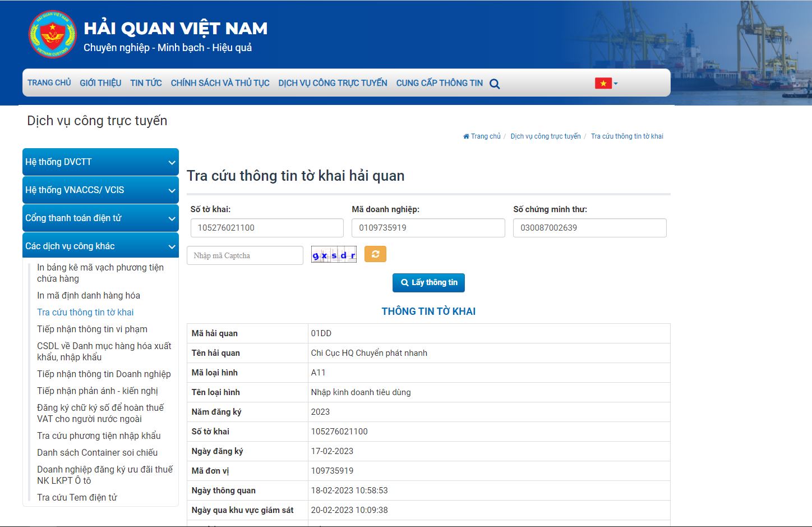This screenshot has height=527, width=812.
Task: Open In mã định danh hàng hóa link
Action: (x=89, y=295)
